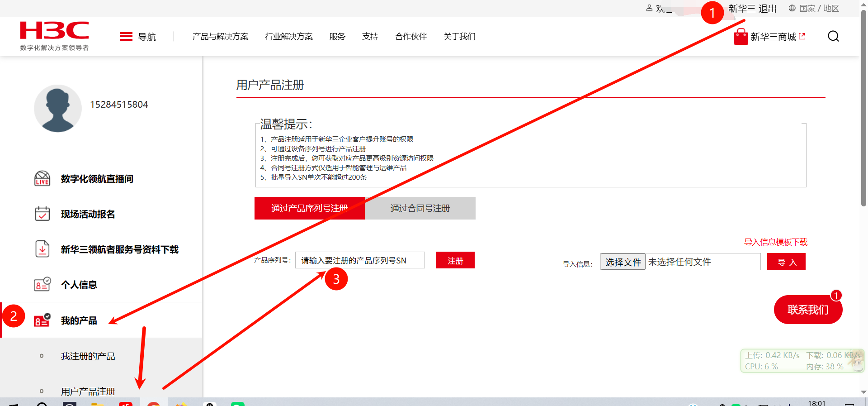Click the taskbar clock showing 18:01
Image resolution: width=868 pixels, height=406 pixels.
coord(816,403)
